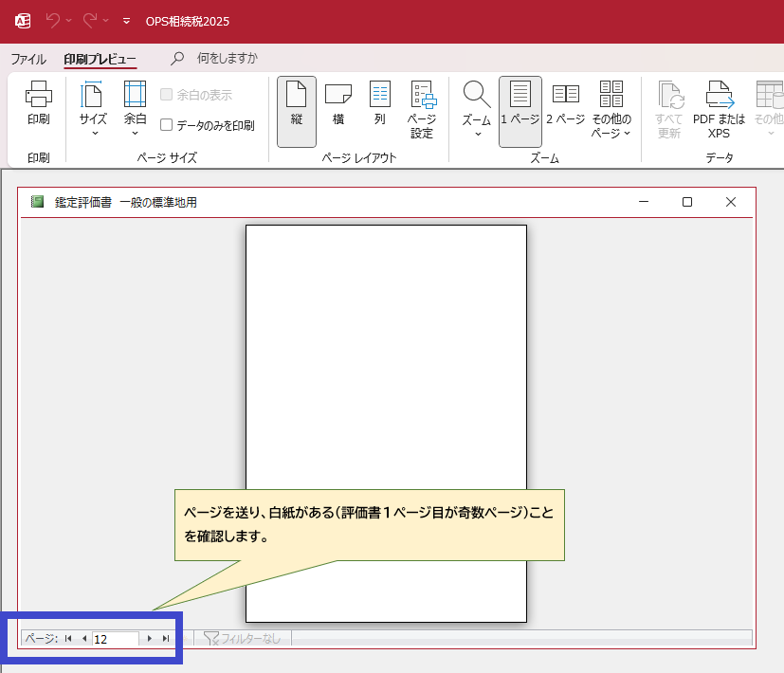The width and height of the screenshot is (784, 673).
Task: Select the Print Preview (印刷プレビュー) tab
Action: pyautogui.click(x=100, y=59)
